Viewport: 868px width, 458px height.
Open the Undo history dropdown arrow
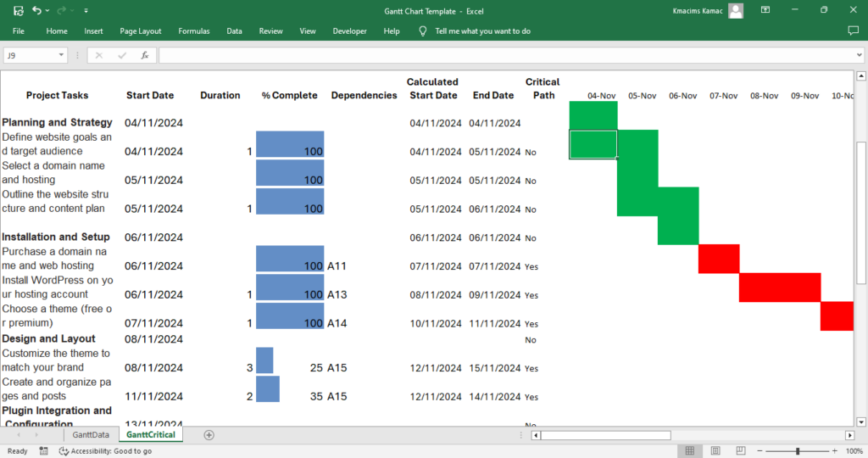(x=47, y=10)
